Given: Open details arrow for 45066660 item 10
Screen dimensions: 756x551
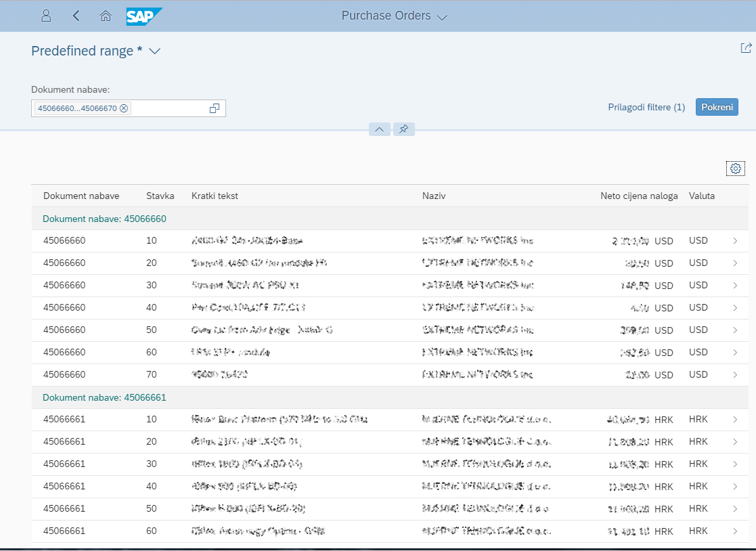Looking at the screenshot, I should click(x=735, y=241).
